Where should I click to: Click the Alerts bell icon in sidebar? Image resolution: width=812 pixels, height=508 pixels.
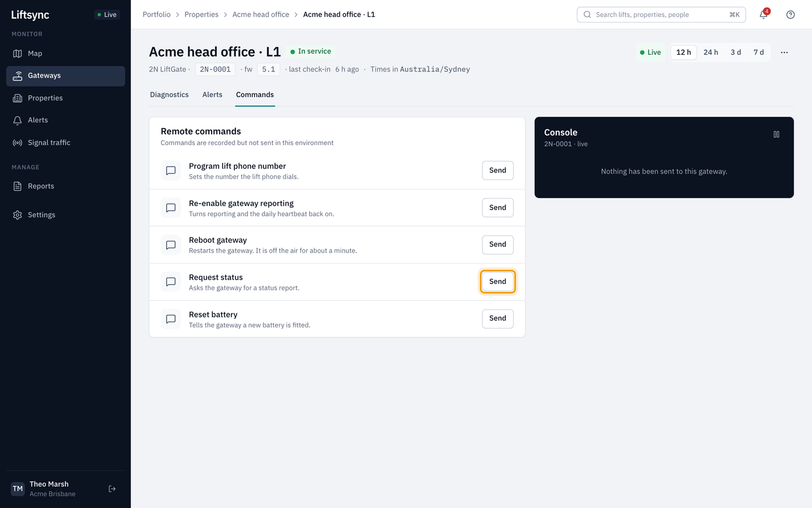click(17, 120)
